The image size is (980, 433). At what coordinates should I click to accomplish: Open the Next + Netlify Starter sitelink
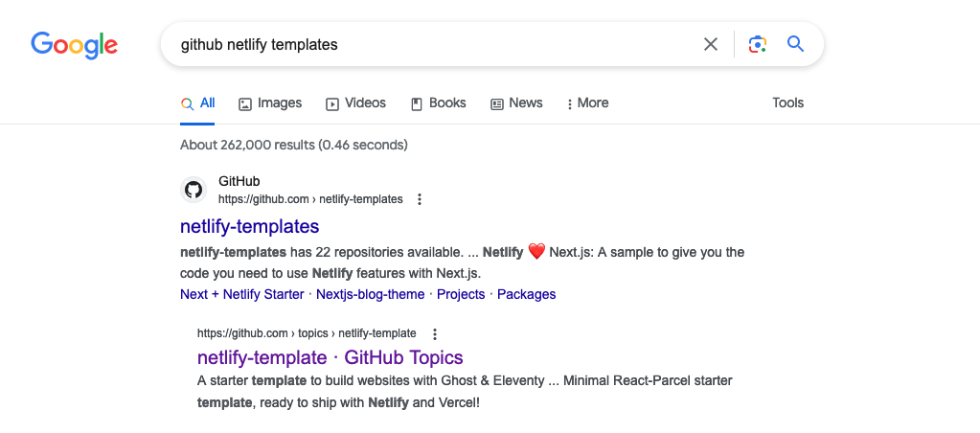point(241,295)
